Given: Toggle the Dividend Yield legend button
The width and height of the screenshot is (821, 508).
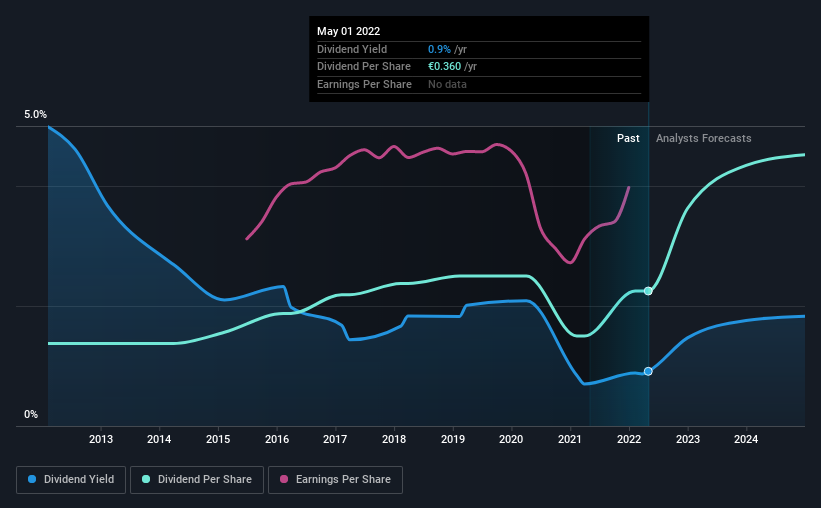Looking at the screenshot, I should [x=70, y=480].
